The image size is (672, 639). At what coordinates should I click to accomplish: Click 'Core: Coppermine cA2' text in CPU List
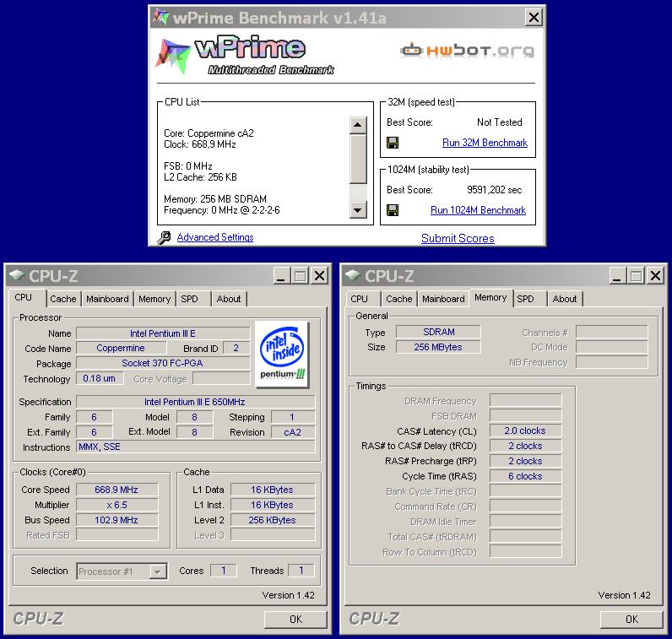tap(209, 133)
